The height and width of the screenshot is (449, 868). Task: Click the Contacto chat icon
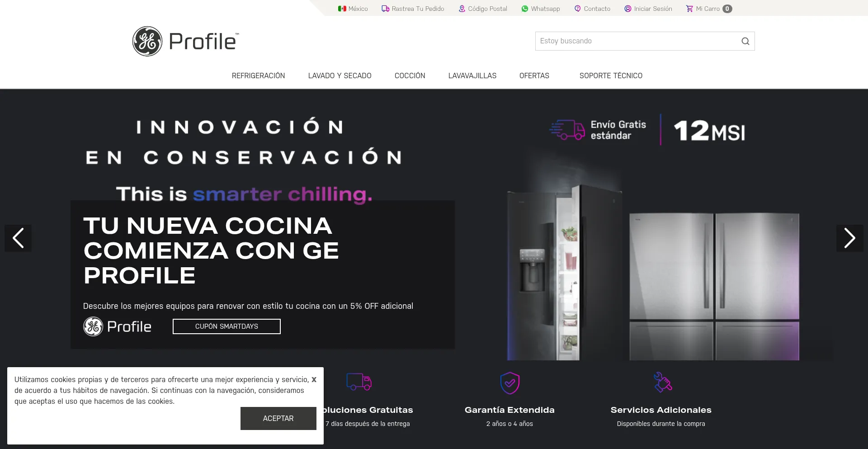[577, 9]
